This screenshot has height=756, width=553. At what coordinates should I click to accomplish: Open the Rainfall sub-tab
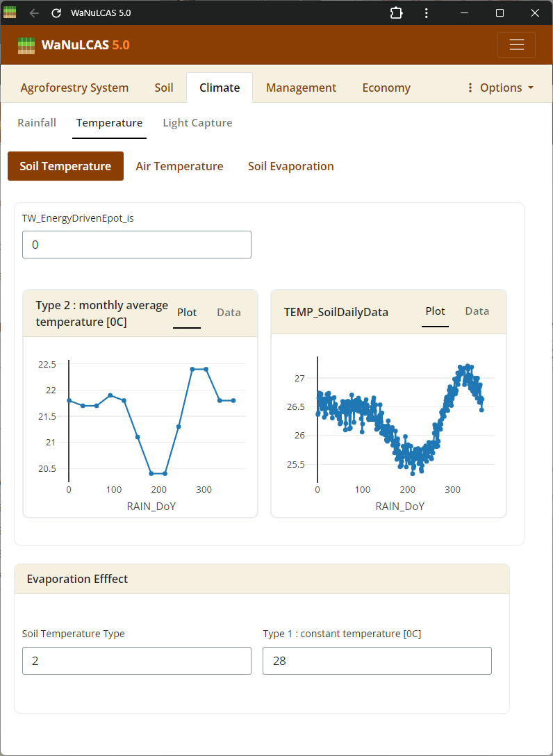(x=37, y=123)
